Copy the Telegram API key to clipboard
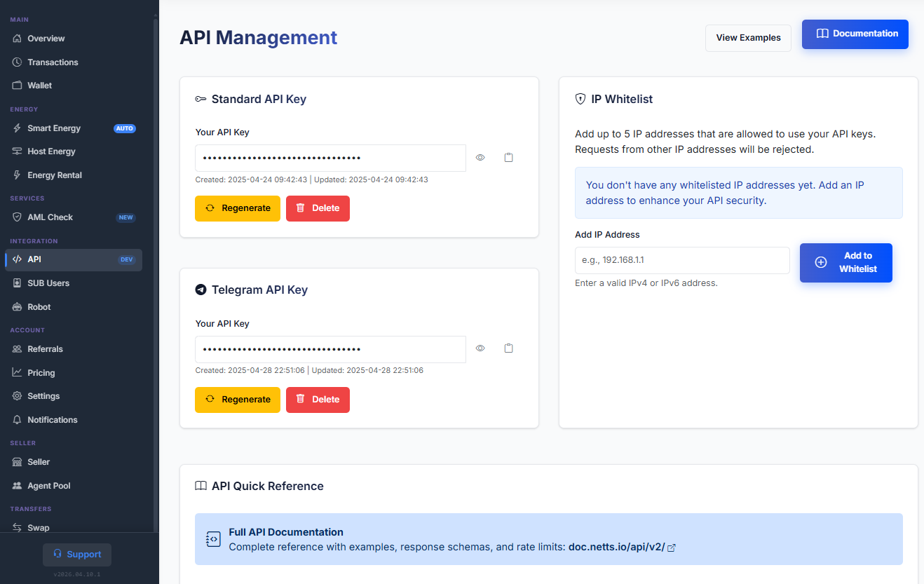 (x=509, y=348)
